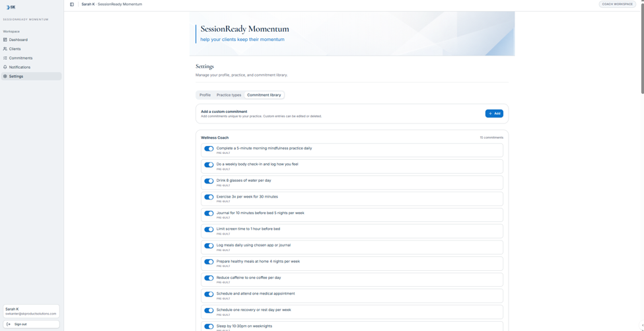
Task: Click 'Exercise 3x per week for 30 minutes'
Action: (x=247, y=197)
